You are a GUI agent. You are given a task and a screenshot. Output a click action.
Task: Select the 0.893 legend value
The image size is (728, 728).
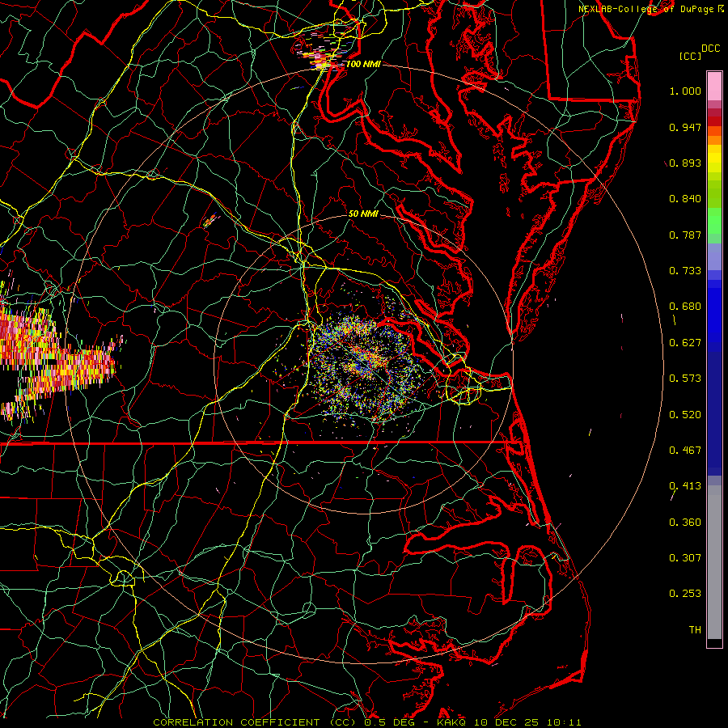tap(685, 163)
